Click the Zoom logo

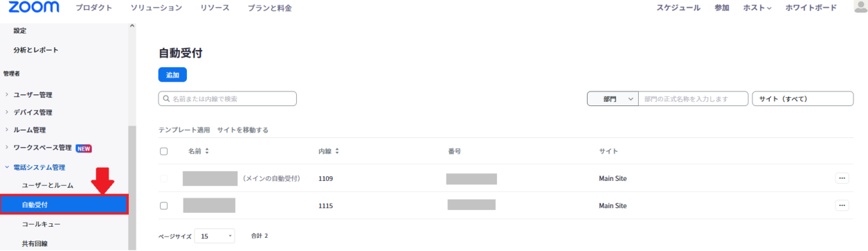tap(34, 8)
